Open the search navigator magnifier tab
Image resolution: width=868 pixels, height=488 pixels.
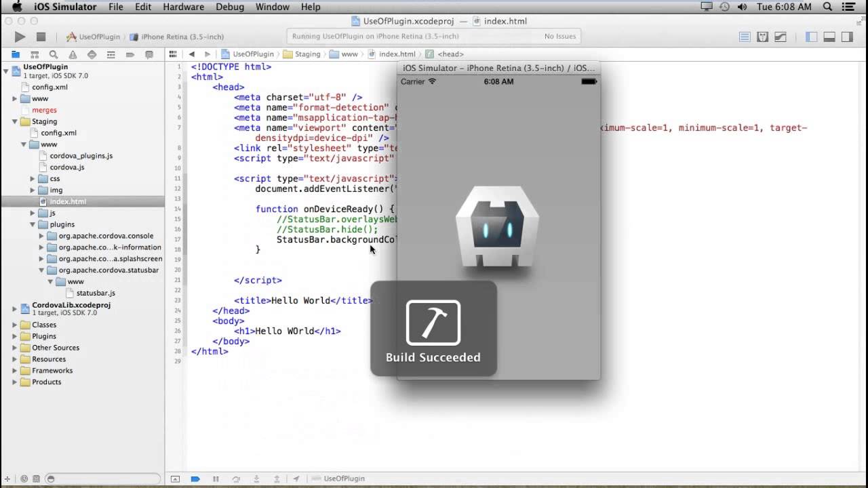pos(54,54)
